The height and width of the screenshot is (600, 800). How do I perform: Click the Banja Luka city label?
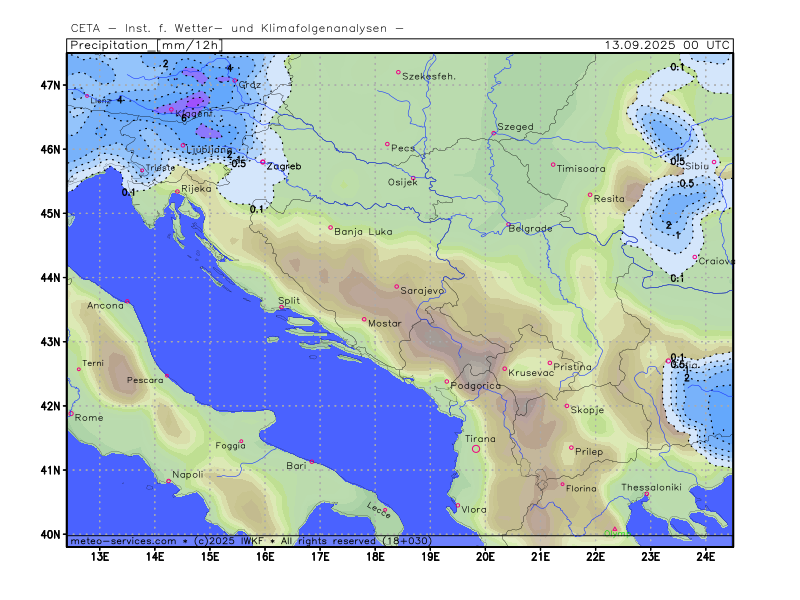pyautogui.click(x=363, y=232)
